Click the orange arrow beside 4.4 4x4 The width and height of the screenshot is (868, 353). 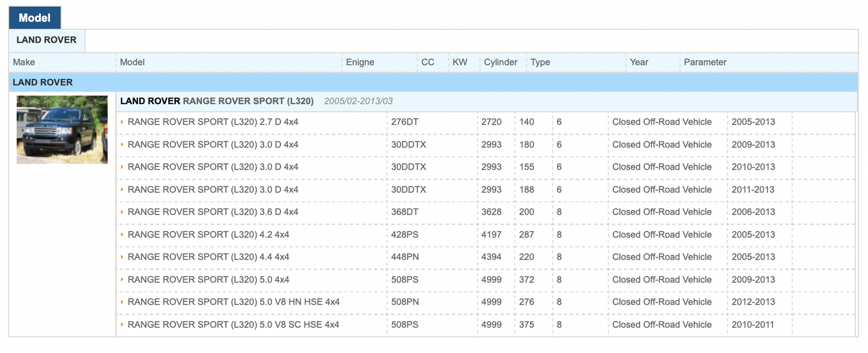pos(123,257)
